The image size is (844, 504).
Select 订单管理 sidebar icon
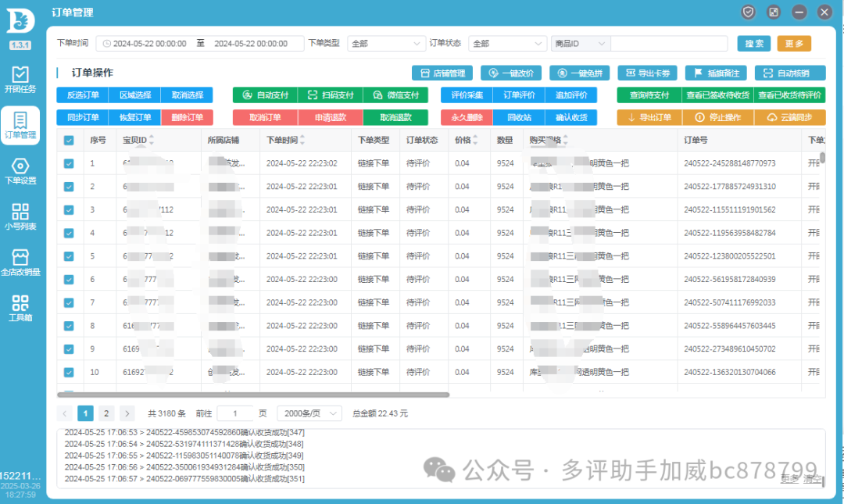(x=20, y=126)
